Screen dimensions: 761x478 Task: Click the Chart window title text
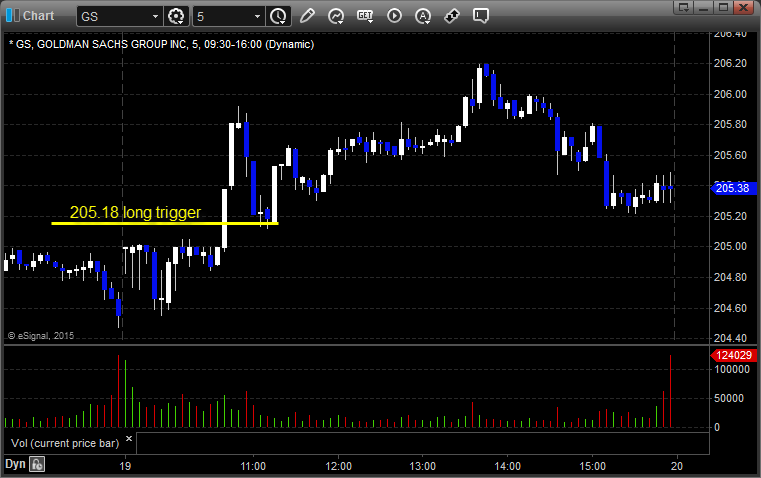tap(38, 16)
